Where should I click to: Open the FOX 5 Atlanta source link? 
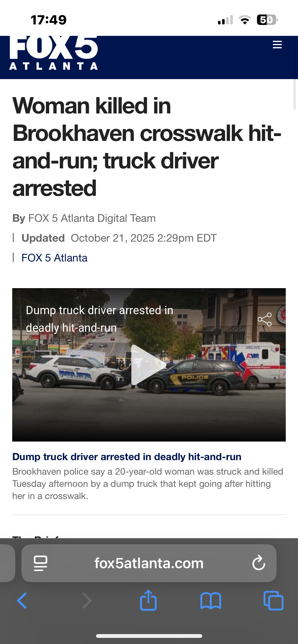54,258
